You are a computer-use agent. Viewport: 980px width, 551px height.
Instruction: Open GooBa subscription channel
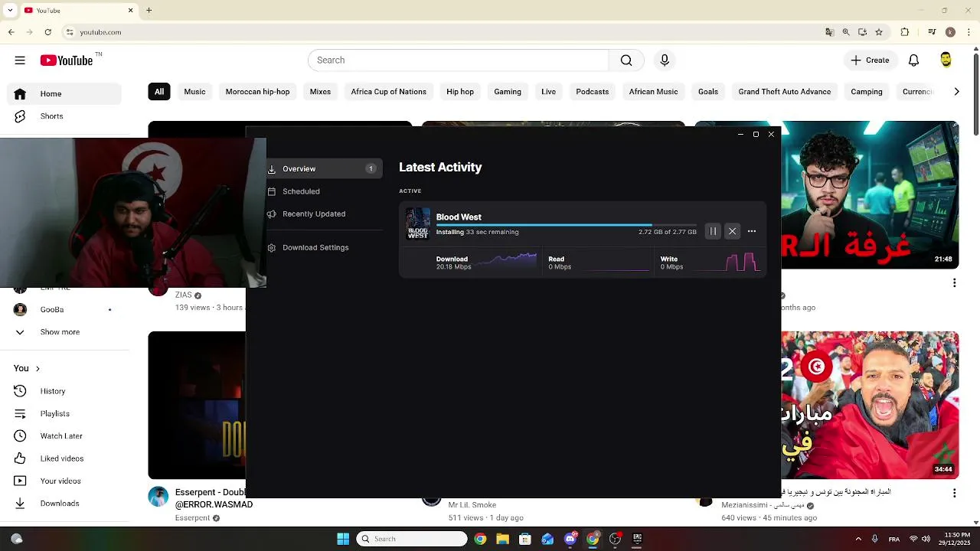(x=64, y=310)
